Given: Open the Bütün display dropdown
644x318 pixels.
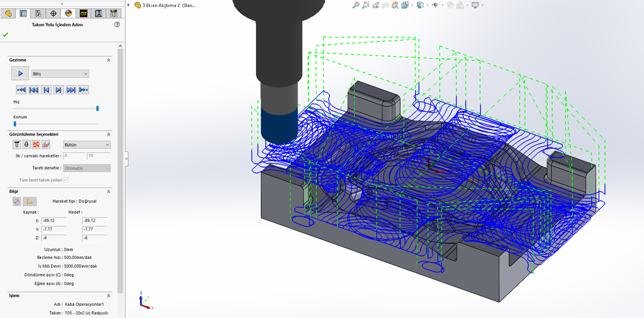Looking at the screenshot, I should click(87, 145).
